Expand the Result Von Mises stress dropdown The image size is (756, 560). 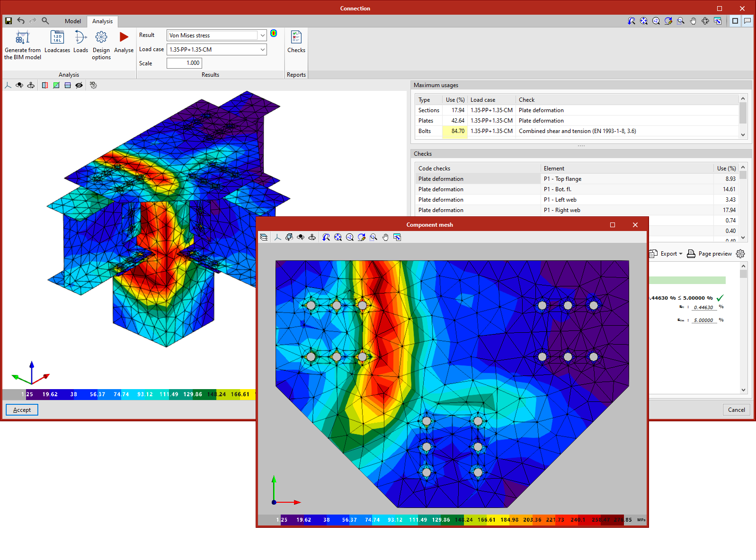(x=262, y=36)
